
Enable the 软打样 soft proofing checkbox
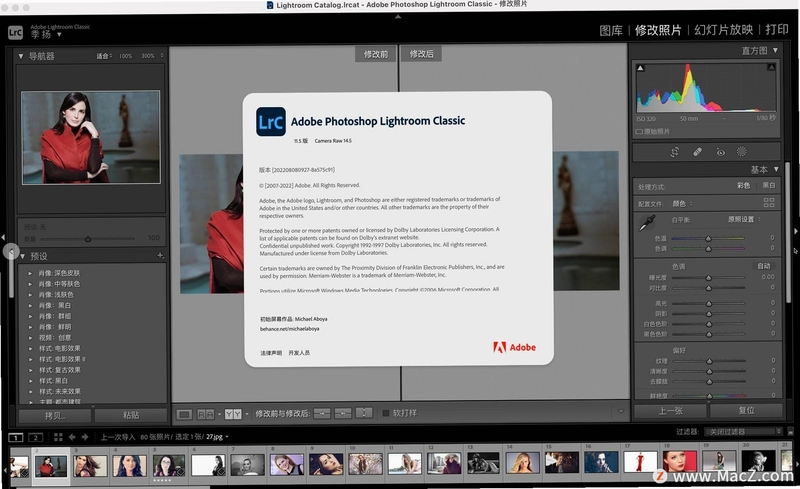coord(386,413)
